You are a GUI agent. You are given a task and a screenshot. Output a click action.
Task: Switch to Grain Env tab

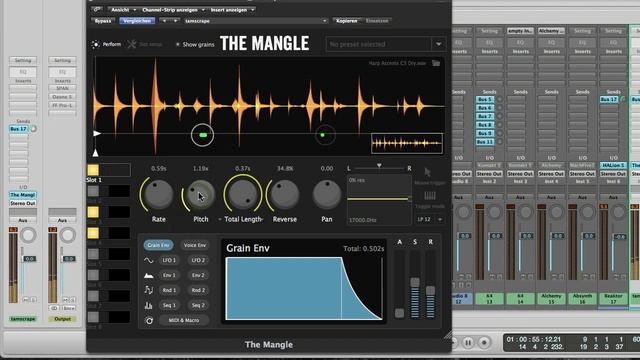(158, 245)
